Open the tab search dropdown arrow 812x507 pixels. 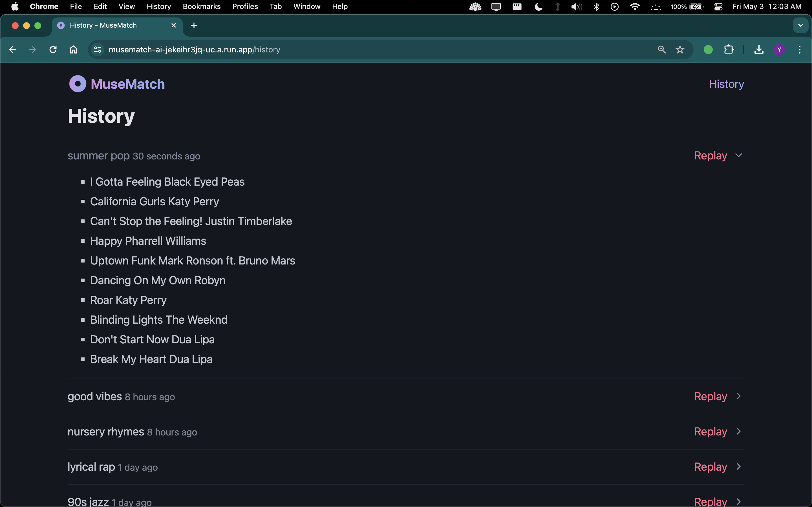[800, 25]
